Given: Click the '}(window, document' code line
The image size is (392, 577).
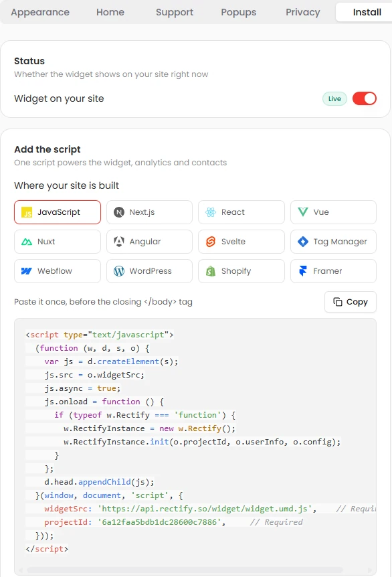Looking at the screenshot, I should coord(109,495).
